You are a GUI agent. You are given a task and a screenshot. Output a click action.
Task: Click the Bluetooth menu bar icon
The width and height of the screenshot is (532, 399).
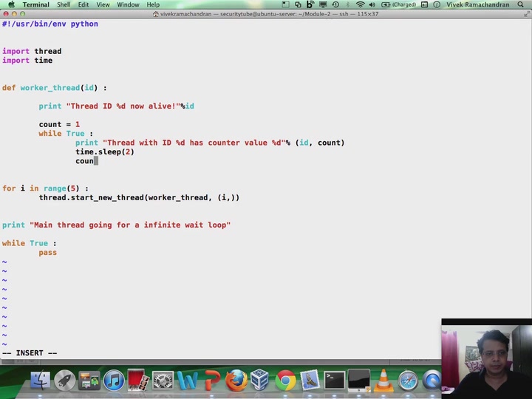(348, 4)
